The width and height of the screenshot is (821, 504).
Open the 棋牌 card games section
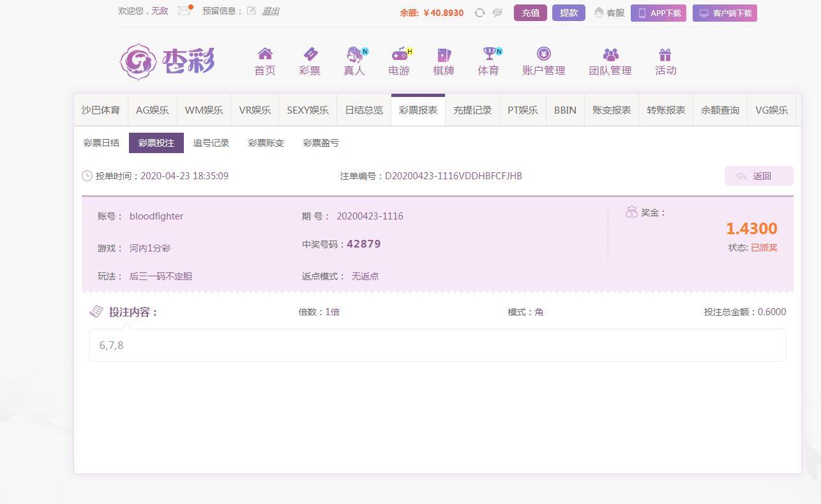coord(444,61)
